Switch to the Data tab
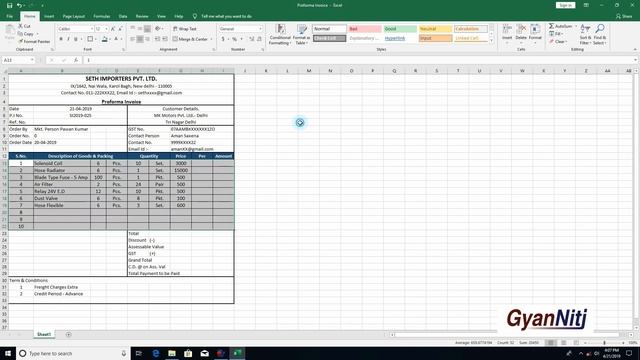This screenshot has height=360, width=640. point(123,16)
